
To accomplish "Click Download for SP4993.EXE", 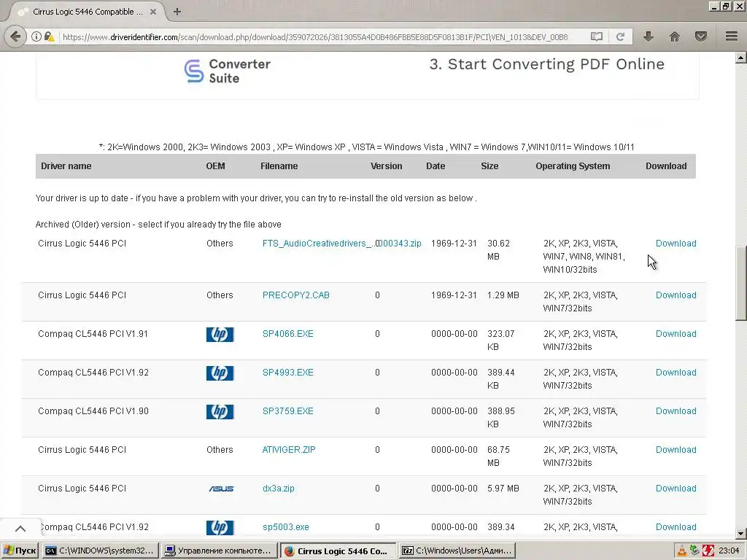I will pyautogui.click(x=676, y=373).
